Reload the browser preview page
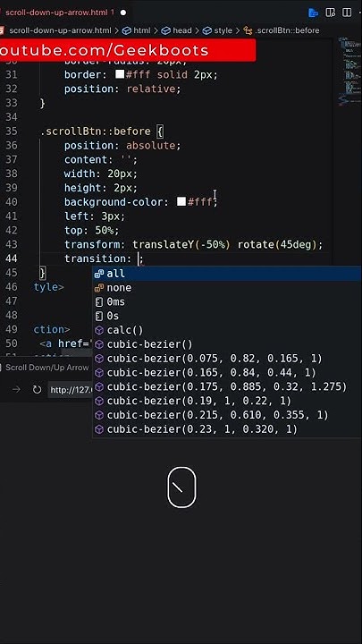 37,389
